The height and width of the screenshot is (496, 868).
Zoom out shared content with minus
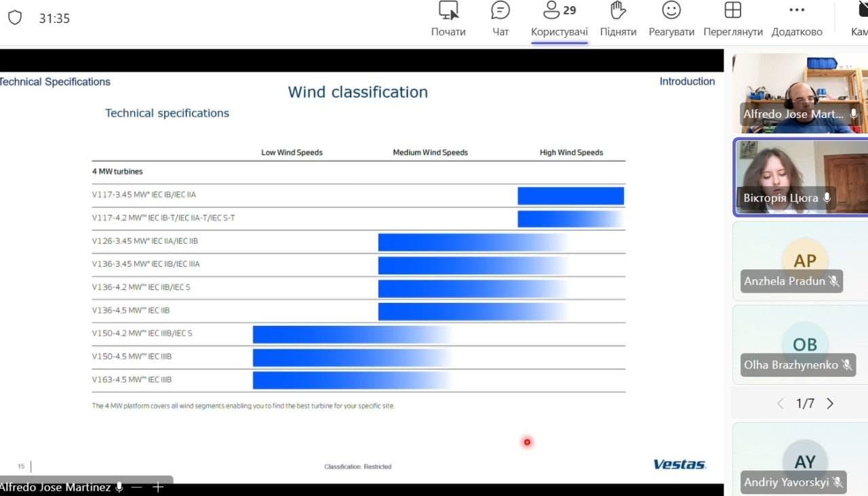[x=137, y=487]
